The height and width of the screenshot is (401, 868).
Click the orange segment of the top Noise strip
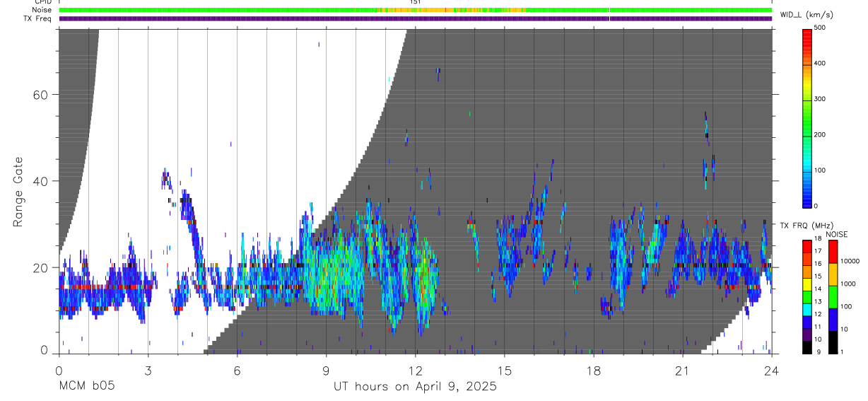tap(450, 10)
